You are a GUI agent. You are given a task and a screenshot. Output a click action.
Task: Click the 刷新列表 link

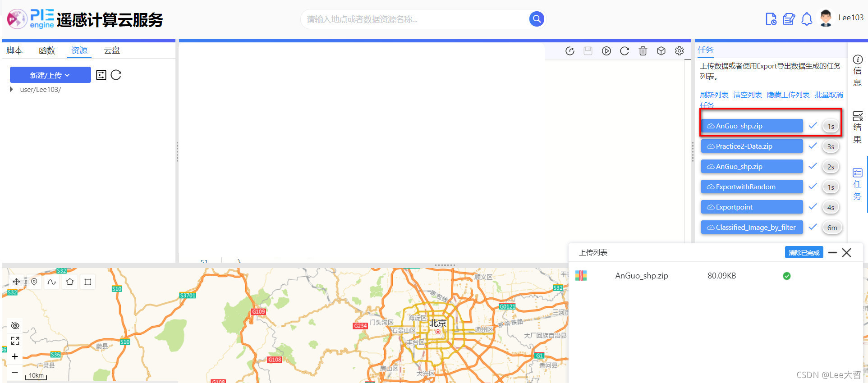[714, 95]
